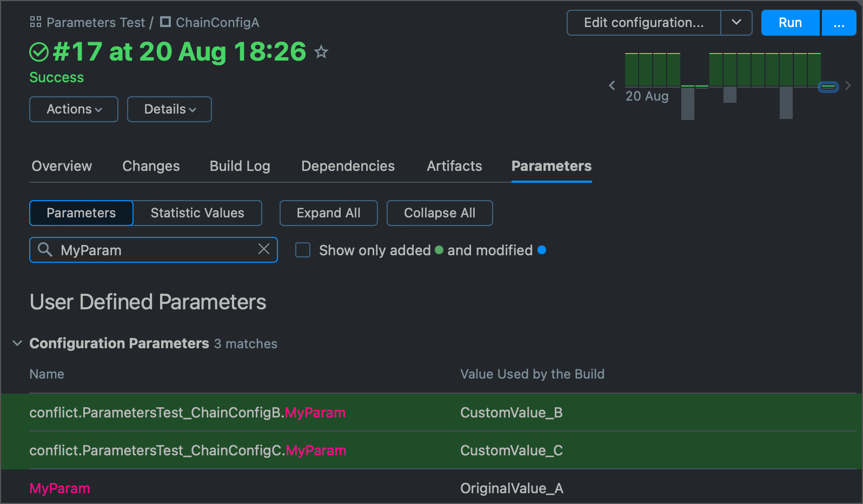Switch to Statistic Values view
863x504 pixels.
pos(197,213)
